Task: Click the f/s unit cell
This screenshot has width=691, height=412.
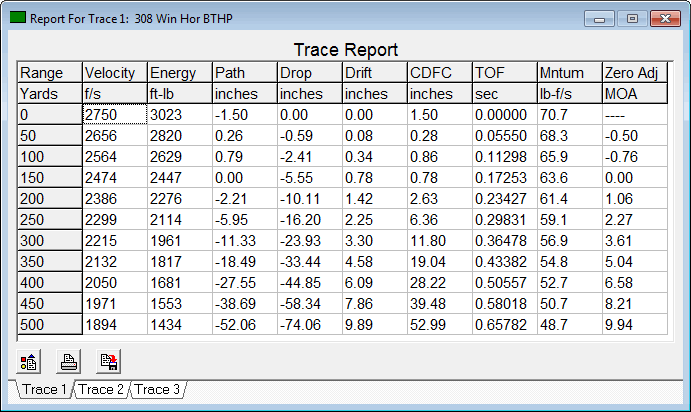Action: click(115, 94)
